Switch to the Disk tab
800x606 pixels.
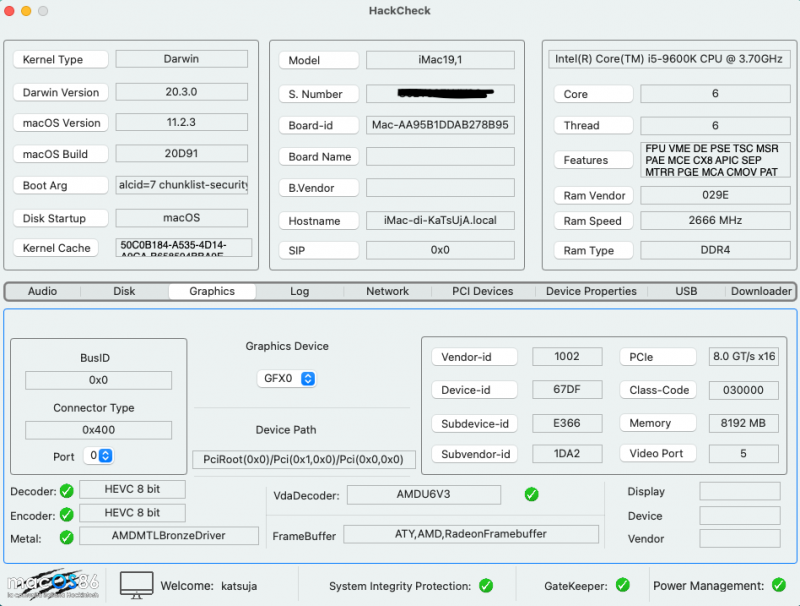[x=124, y=291]
